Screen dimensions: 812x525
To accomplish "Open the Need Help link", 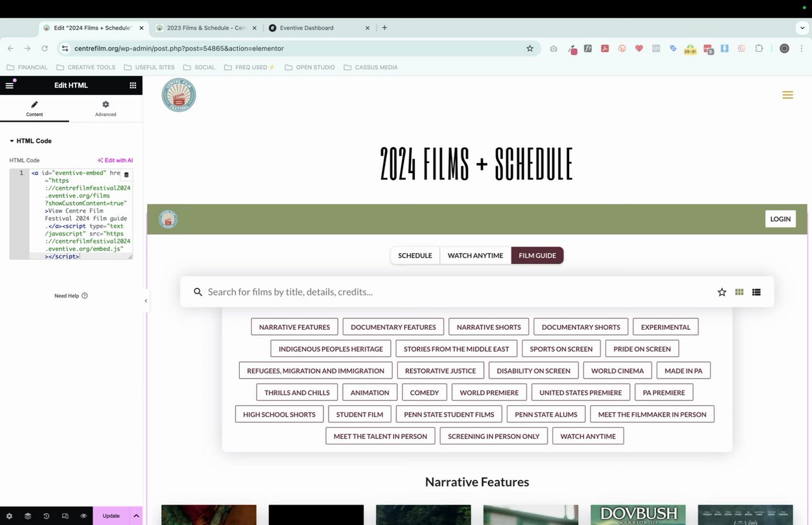I will tap(71, 295).
